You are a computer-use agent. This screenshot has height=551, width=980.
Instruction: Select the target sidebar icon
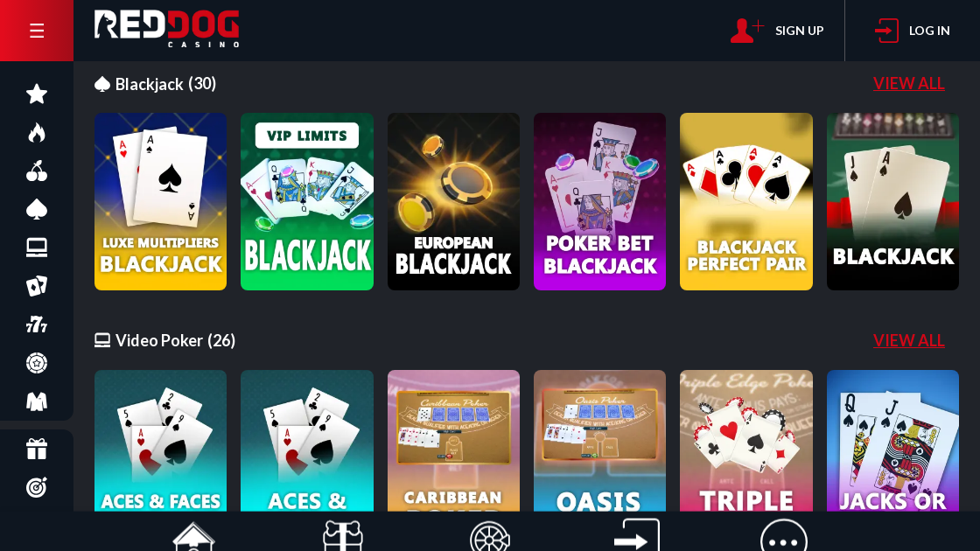[37, 487]
